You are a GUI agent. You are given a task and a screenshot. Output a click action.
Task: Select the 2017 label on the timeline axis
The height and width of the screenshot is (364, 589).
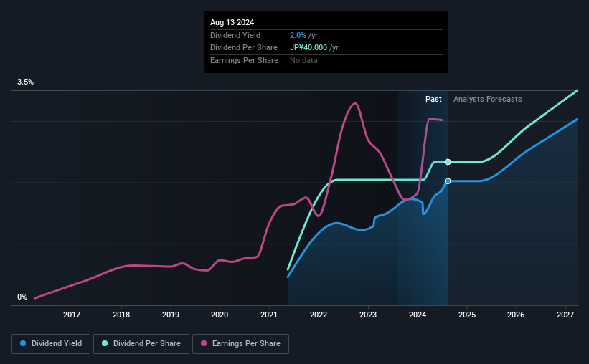coord(71,315)
